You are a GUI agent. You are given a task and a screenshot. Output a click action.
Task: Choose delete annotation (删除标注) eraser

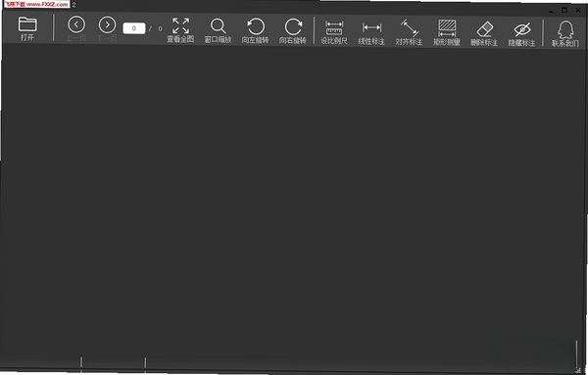(x=484, y=33)
